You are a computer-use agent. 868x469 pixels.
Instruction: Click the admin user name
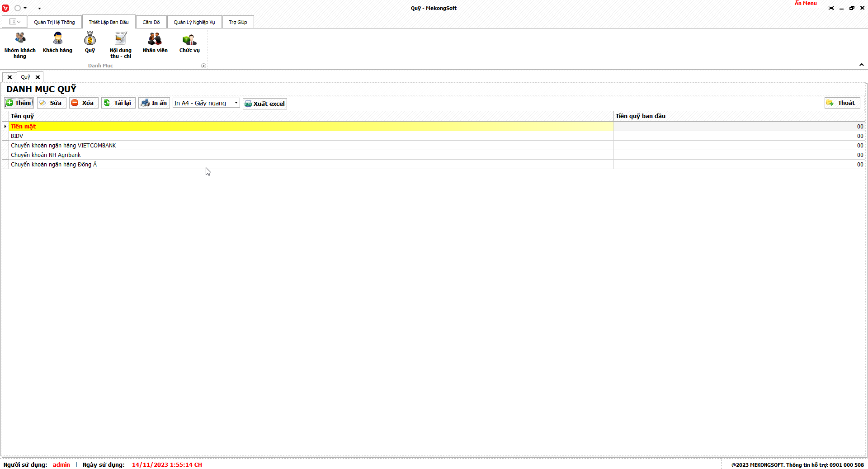61,465
